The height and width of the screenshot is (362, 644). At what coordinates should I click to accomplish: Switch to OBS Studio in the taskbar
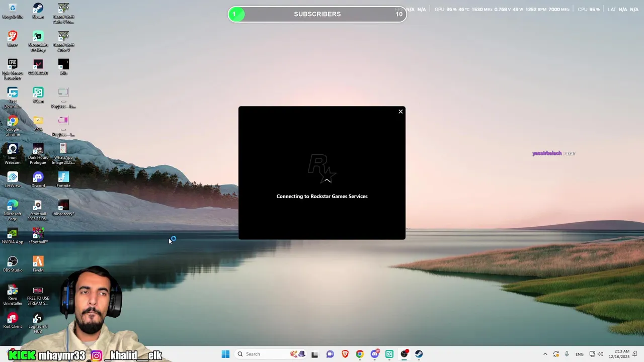[x=404, y=354]
